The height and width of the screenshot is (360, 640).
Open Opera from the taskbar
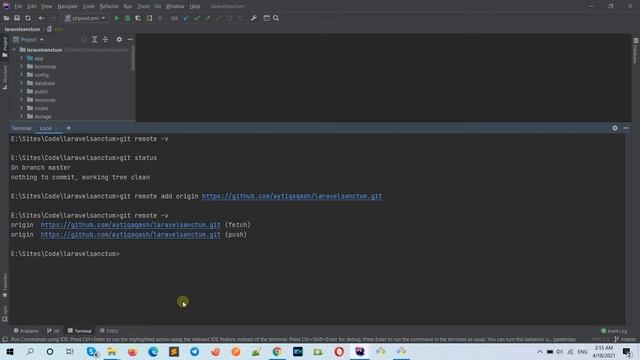[x=339, y=351]
